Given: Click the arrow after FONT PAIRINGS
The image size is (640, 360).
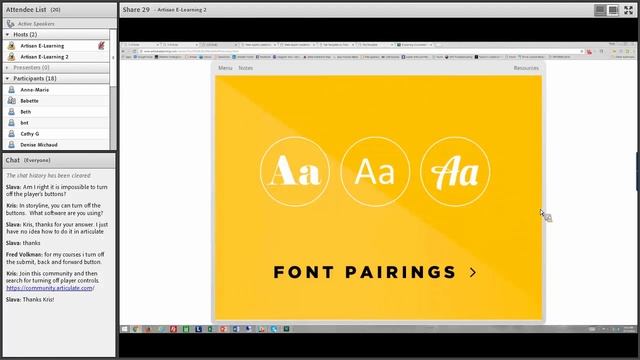Looking at the screenshot, I should click(x=473, y=272).
